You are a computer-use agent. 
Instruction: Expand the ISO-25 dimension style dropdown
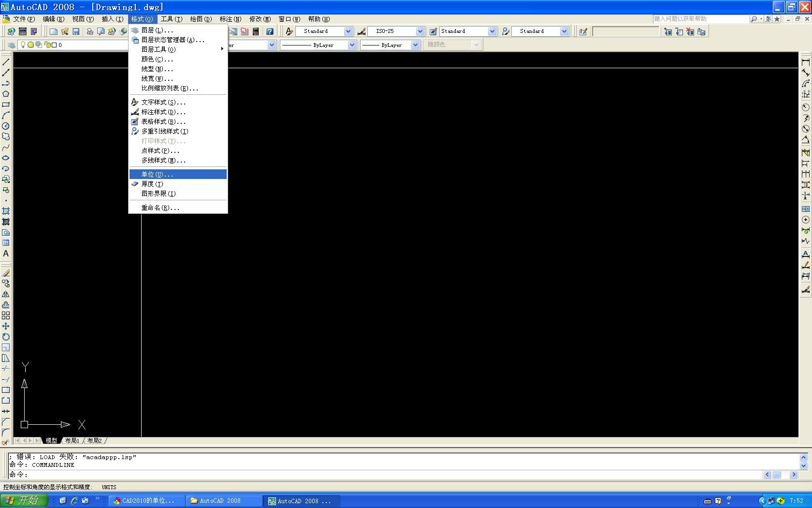(x=420, y=31)
